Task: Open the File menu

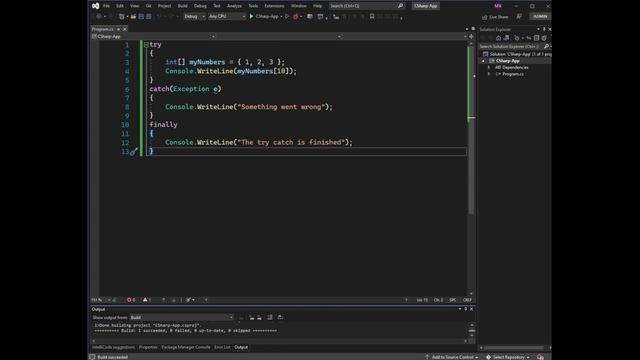Action: (x=106, y=6)
